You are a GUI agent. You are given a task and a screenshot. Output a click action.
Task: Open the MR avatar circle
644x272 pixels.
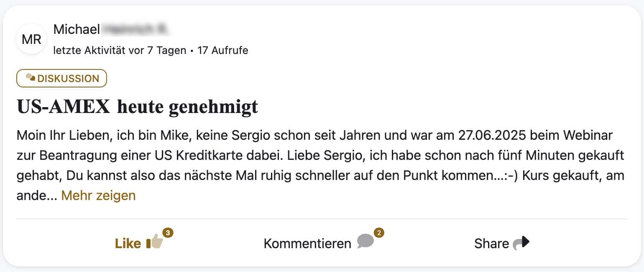coord(31,39)
